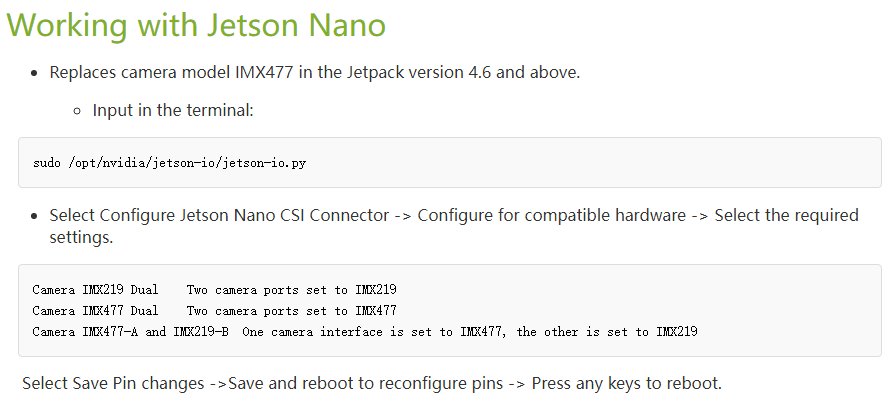Image resolution: width=893 pixels, height=400 pixels.
Task: Click the word IMX477 in first bullet
Action: 264,73
